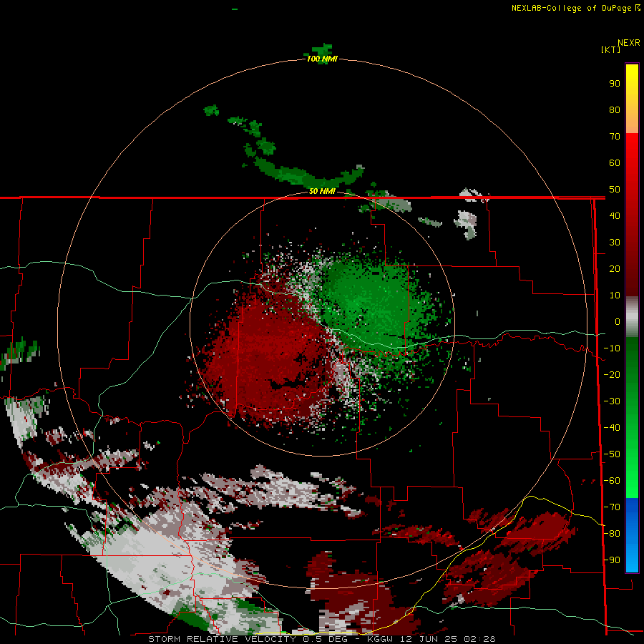This screenshot has height=644, width=644.
Task: Click the 10 value on the color scale
Action: (615, 296)
